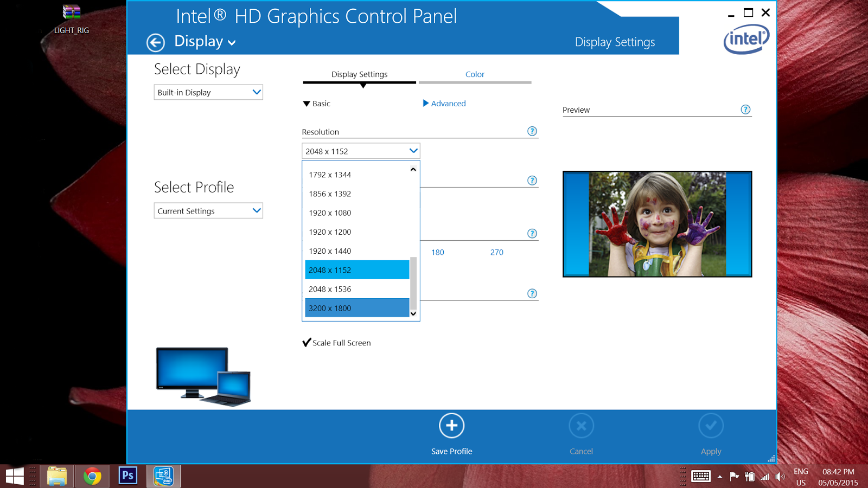
Task: Click the resolution list scroll up arrow
Action: pos(413,169)
